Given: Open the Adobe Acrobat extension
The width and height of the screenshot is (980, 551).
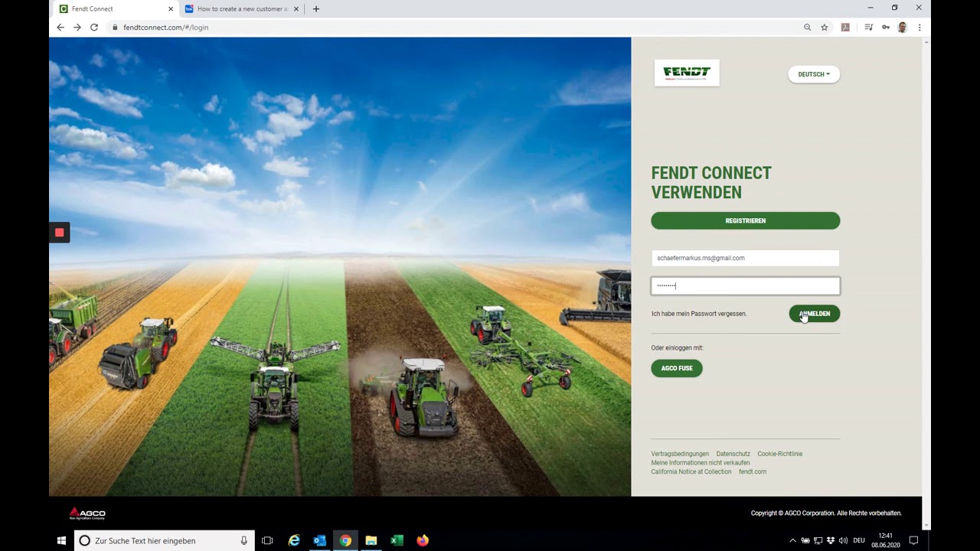Looking at the screenshot, I should (x=845, y=28).
